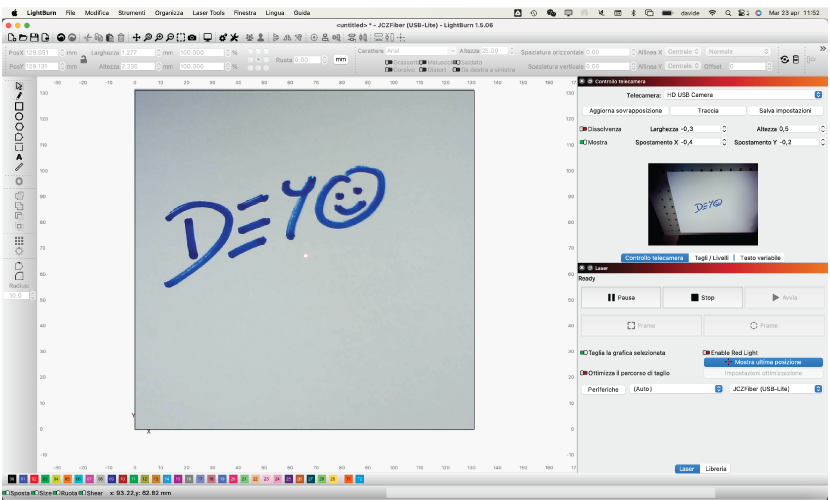Click the delete trash icon in toolbar
This screenshot has height=500, width=830.
pos(121,38)
